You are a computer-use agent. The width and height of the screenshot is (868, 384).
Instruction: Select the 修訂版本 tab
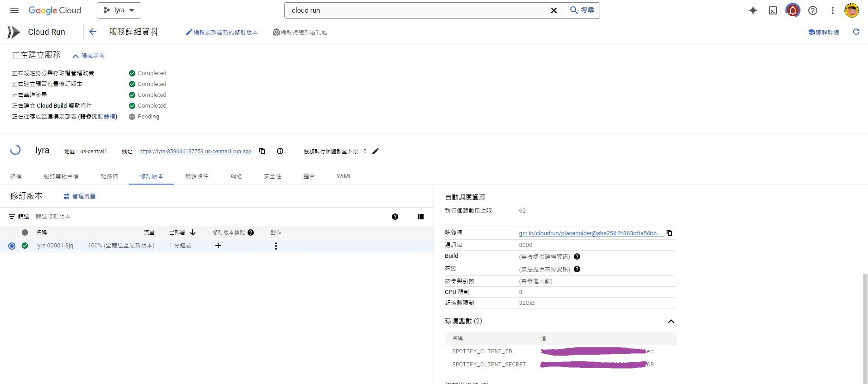point(152,176)
